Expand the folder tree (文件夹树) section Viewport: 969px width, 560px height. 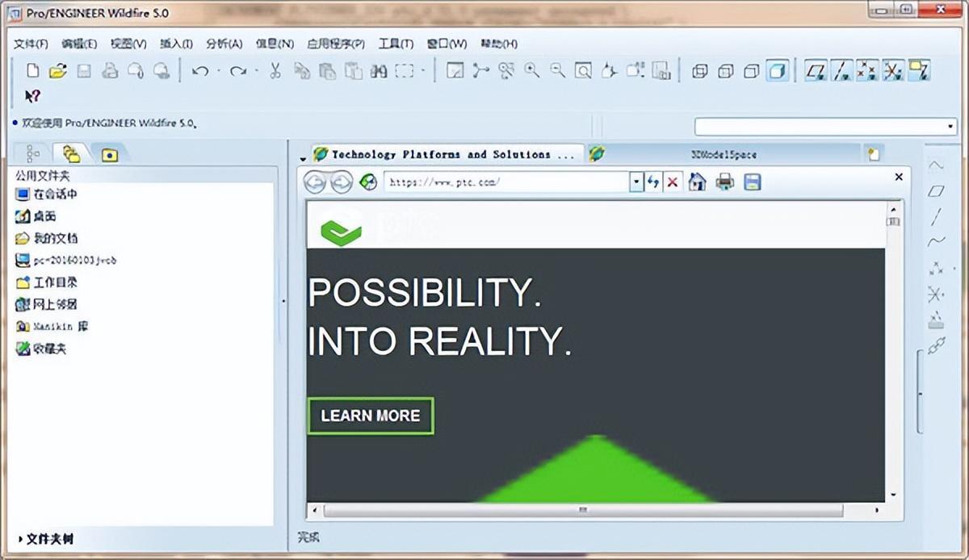46,538
